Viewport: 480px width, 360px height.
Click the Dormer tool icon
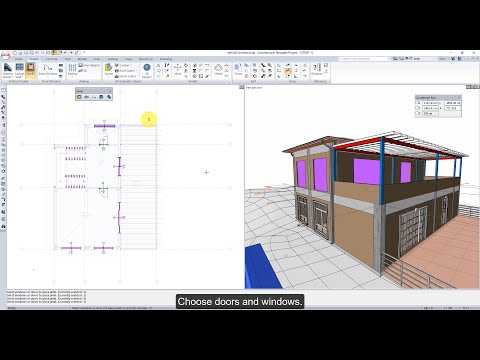[108, 68]
